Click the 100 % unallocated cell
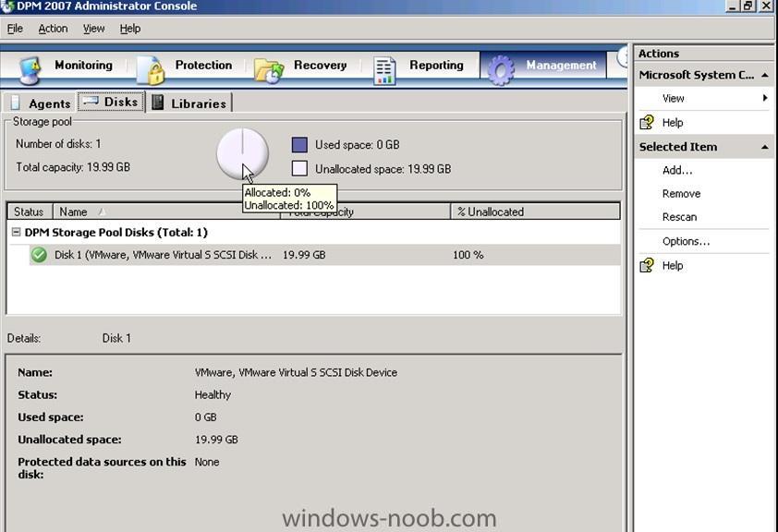The image size is (778, 532). click(x=468, y=255)
